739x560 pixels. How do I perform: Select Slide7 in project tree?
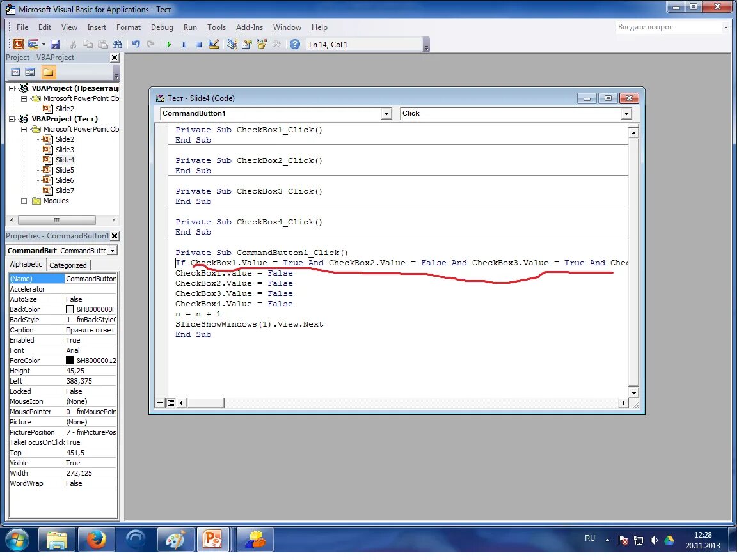65,191
